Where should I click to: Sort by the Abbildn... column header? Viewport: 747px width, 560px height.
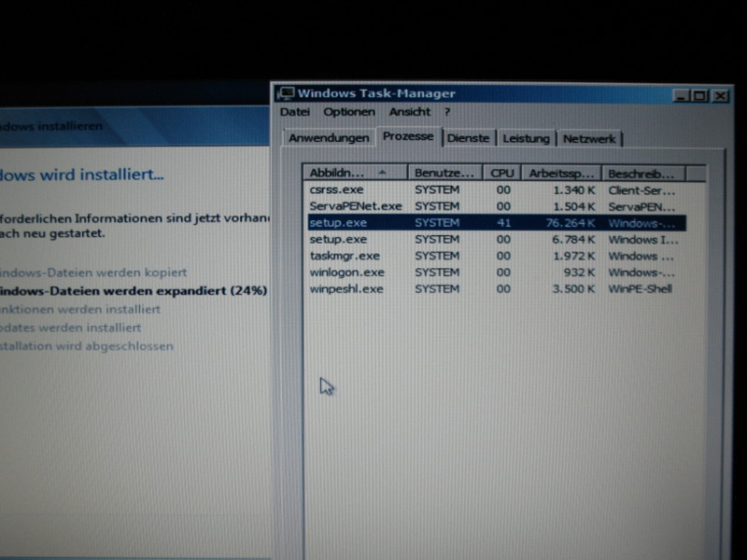click(x=355, y=173)
